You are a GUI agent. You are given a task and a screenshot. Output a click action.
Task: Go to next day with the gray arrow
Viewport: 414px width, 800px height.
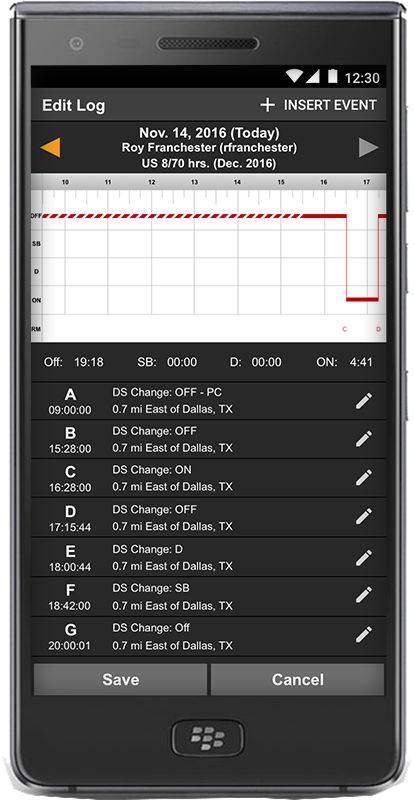369,147
